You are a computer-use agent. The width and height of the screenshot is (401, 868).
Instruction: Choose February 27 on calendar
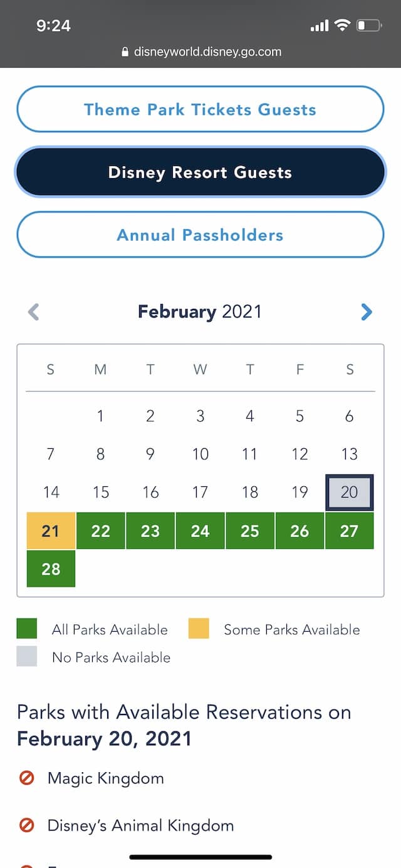[349, 531]
